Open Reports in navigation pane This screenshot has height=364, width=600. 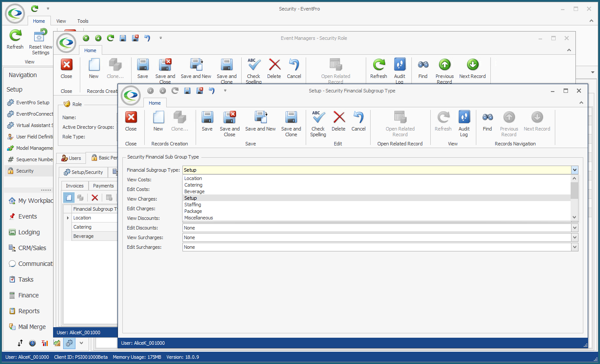[29, 311]
